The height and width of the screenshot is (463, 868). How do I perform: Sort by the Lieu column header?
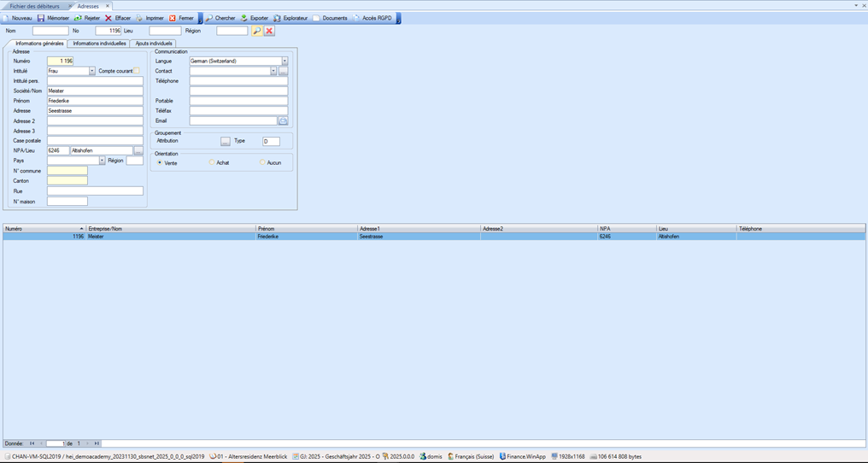696,229
